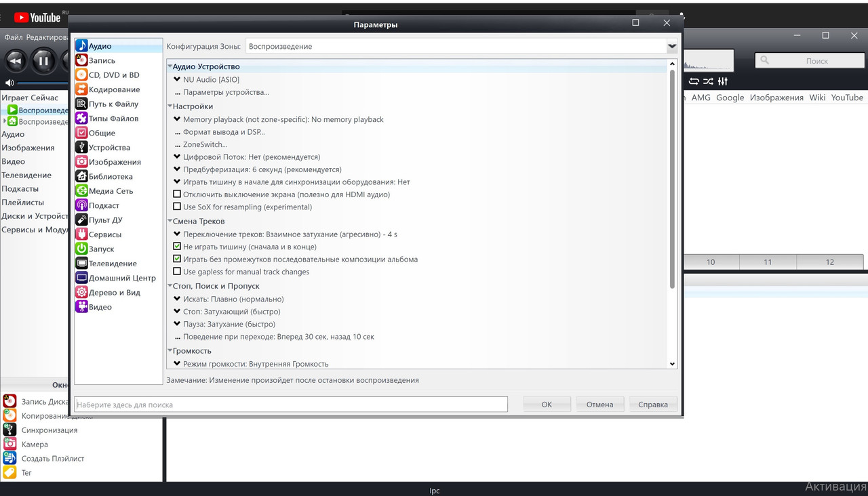Open the Запись settings category
Screen dimensions: 868x496
(x=102, y=60)
